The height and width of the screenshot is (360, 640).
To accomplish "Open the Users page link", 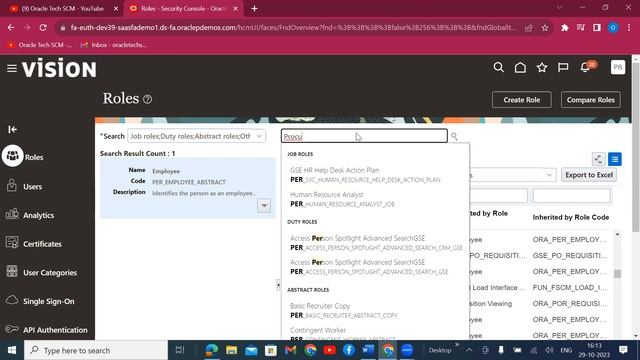I will click(33, 187).
